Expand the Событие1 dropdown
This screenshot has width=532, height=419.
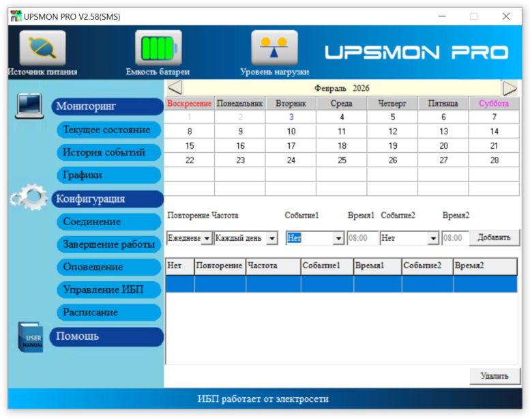(x=338, y=238)
